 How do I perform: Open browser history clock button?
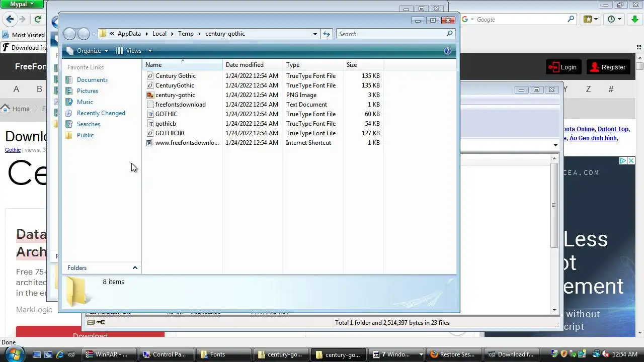[x=615, y=19]
